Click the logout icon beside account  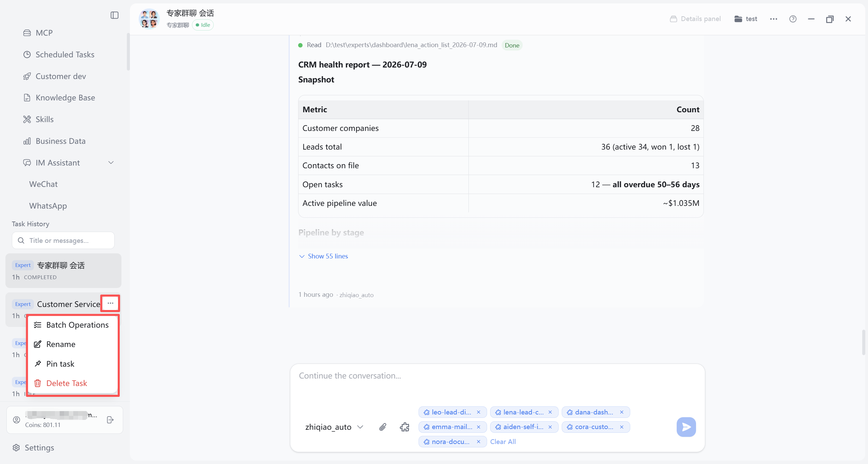[110, 420]
